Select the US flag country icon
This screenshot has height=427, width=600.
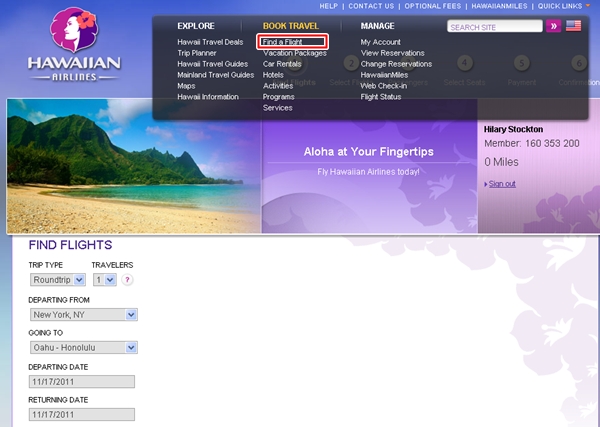click(x=573, y=26)
